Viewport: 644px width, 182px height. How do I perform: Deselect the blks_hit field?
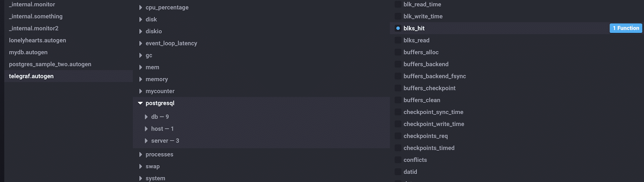[x=398, y=28]
